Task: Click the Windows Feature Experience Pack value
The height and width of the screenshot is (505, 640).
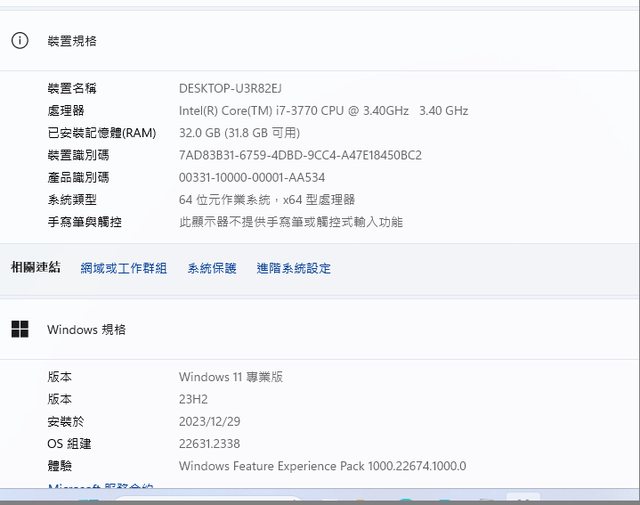Action: click(322, 466)
